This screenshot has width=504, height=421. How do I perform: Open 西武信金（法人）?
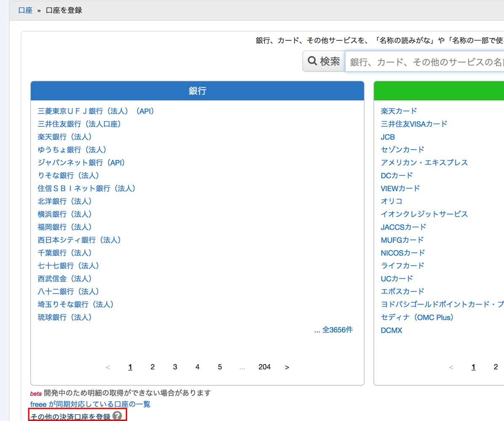coord(65,279)
